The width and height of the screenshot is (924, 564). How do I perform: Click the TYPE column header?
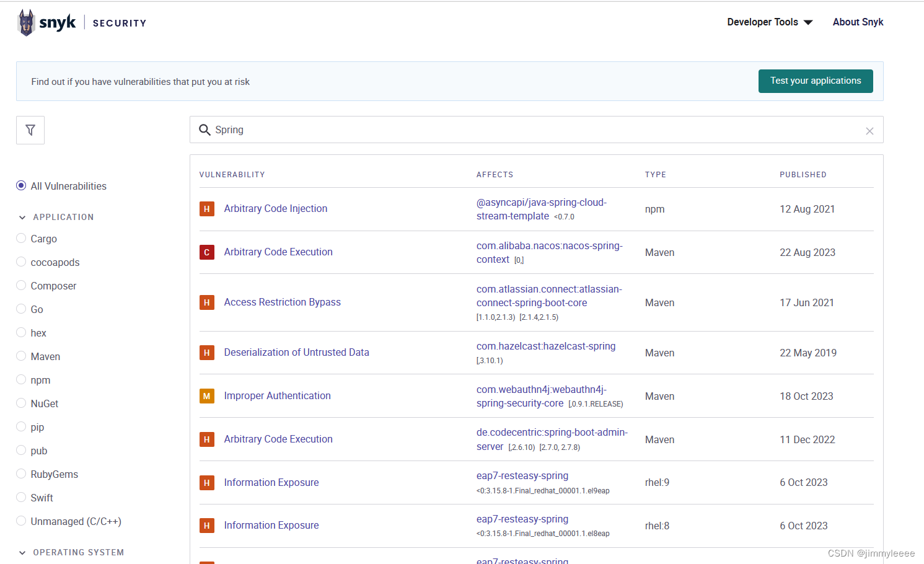coord(655,175)
